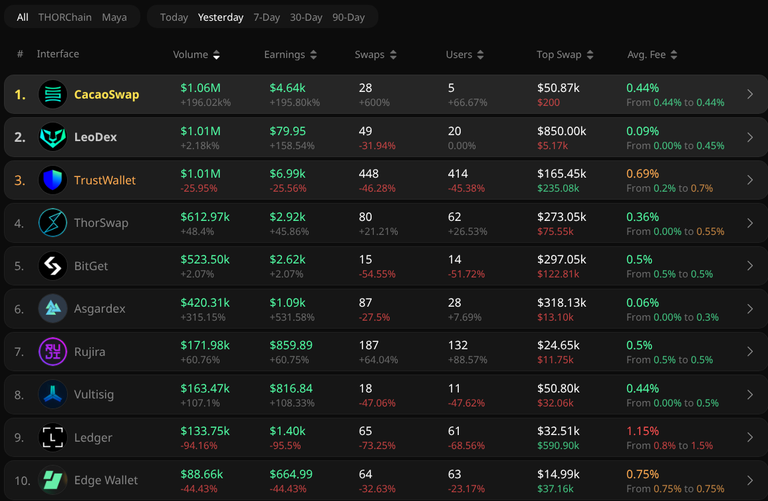Click the Vultisig logo icon
The width and height of the screenshot is (768, 501).
click(x=53, y=394)
